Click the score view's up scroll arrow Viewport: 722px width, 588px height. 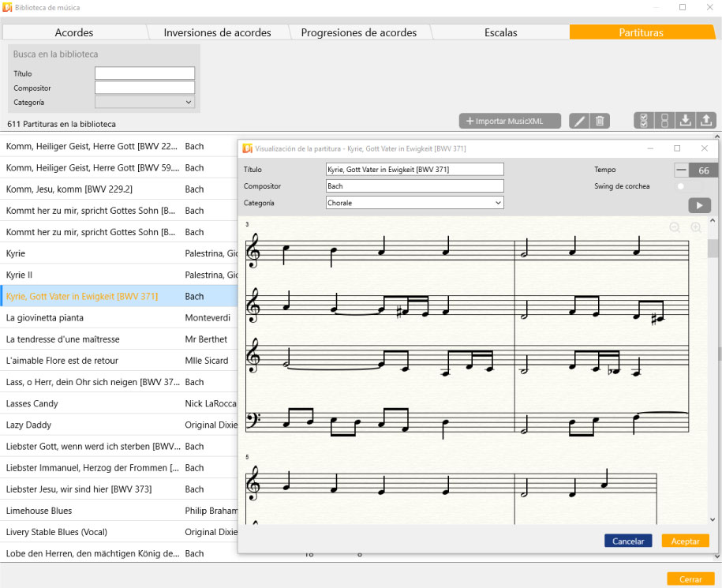[713, 221]
